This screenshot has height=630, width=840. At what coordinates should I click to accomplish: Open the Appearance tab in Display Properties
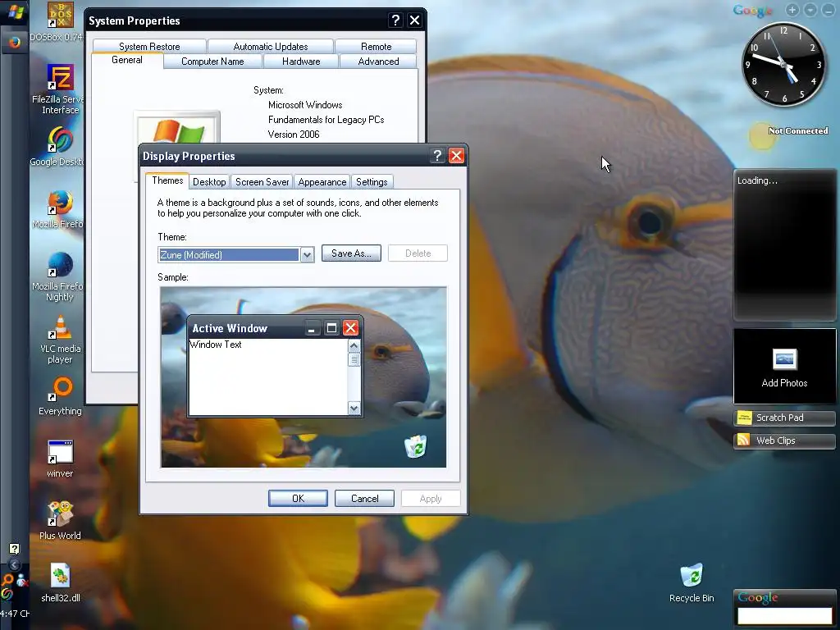tap(322, 181)
